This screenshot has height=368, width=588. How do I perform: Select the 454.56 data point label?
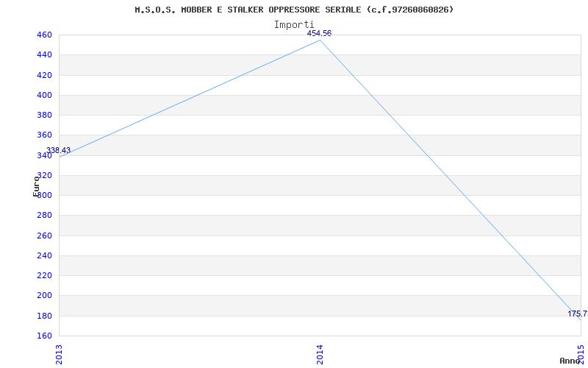click(x=319, y=33)
